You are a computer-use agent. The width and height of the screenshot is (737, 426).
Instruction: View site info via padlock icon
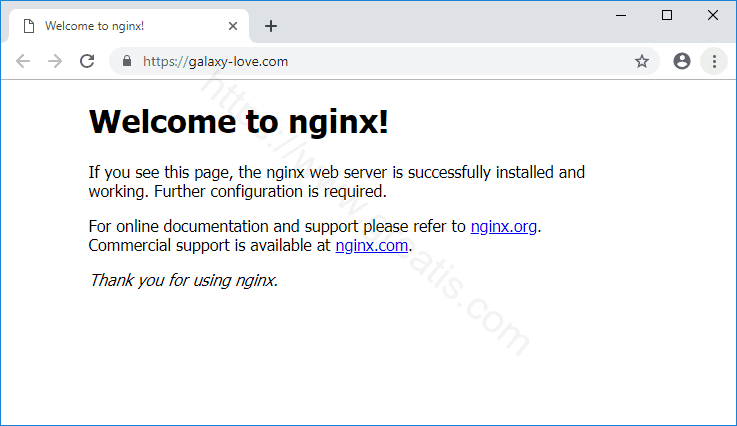[127, 61]
